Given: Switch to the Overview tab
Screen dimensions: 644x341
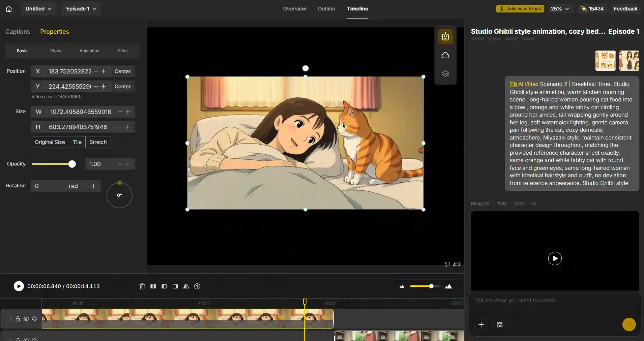Looking at the screenshot, I should (294, 9).
